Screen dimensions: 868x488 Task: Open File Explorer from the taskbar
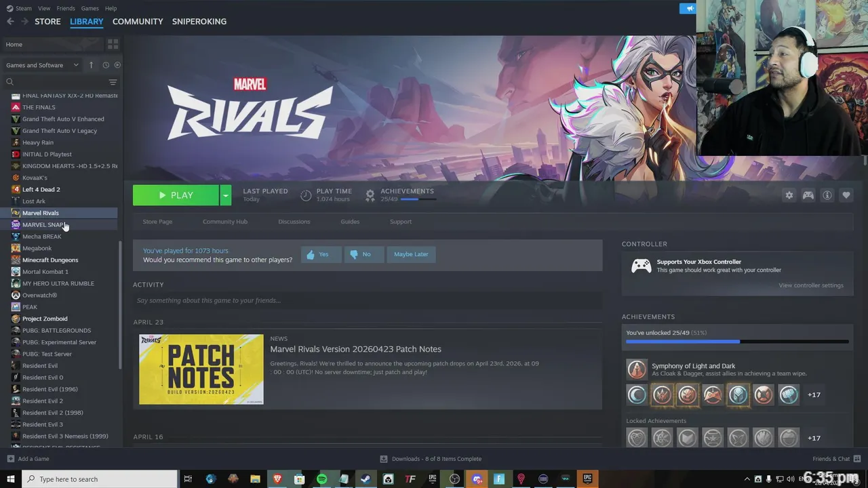click(x=255, y=479)
